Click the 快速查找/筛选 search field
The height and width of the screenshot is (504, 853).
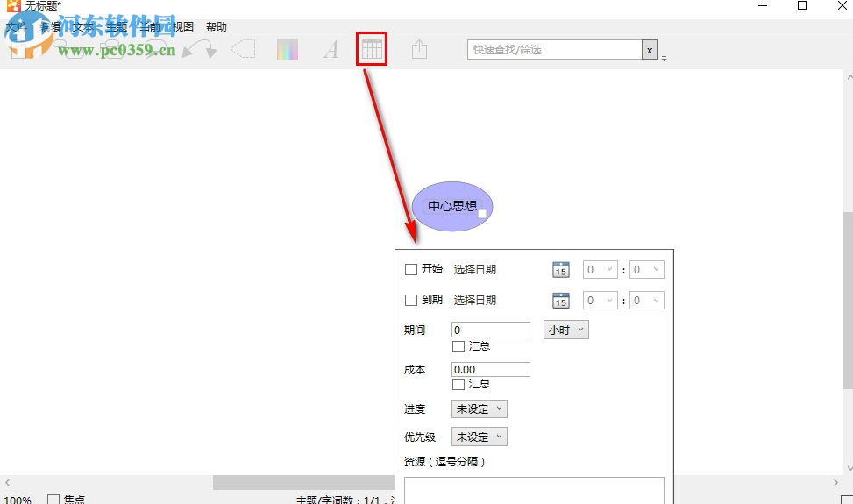click(554, 50)
